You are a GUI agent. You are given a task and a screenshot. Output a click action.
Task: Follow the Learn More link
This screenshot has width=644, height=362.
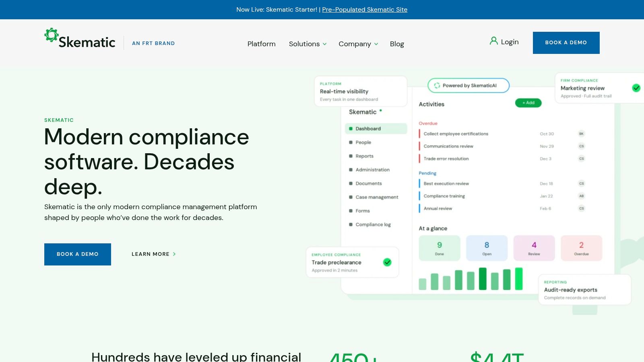click(154, 254)
